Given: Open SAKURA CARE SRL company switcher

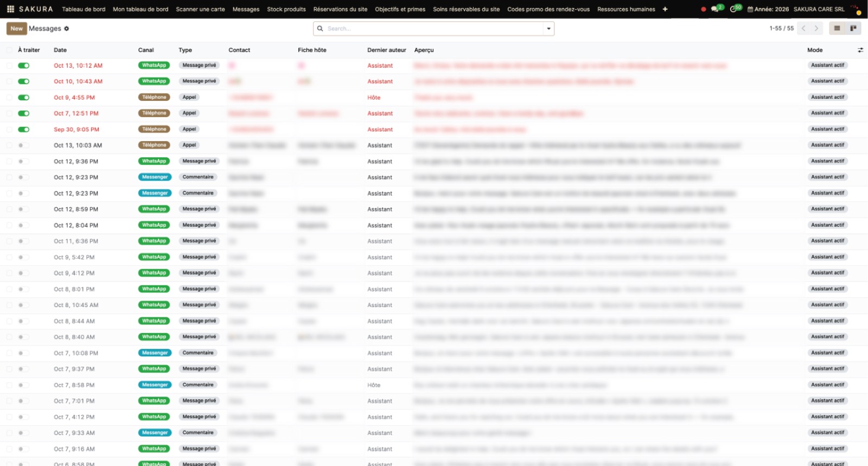Looking at the screenshot, I should (819, 9).
